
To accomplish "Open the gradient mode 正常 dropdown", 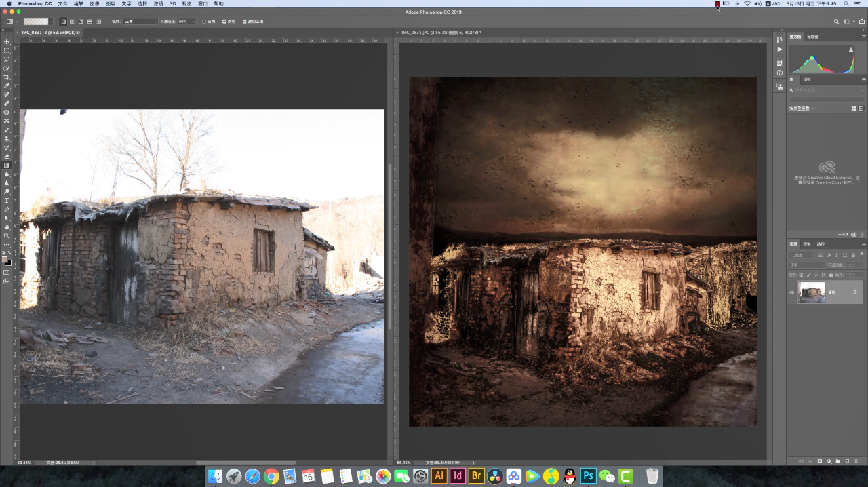I will pos(140,22).
